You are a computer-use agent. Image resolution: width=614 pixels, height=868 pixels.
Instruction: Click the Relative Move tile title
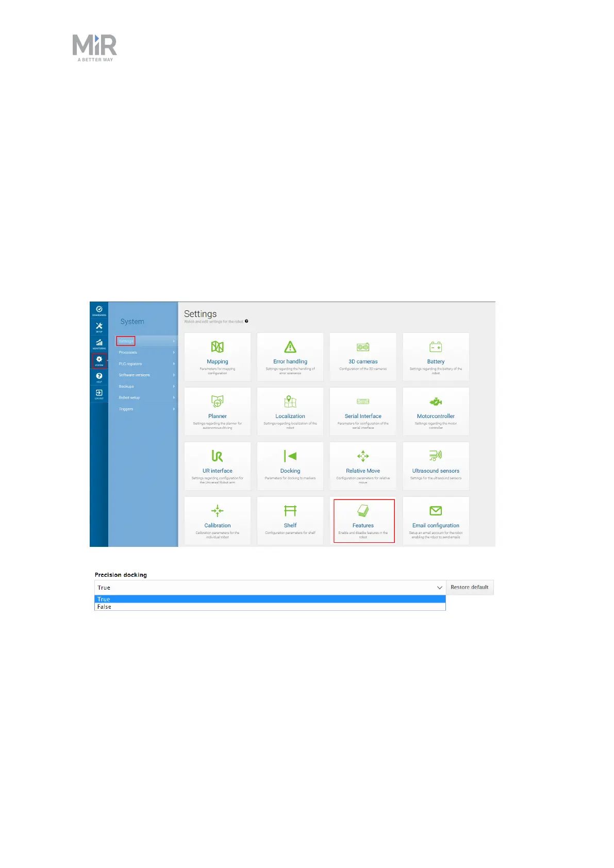coord(363,471)
